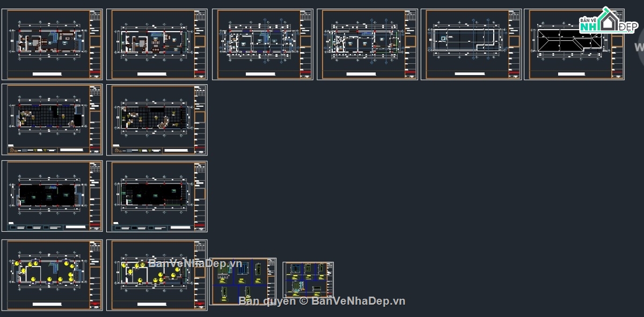Open the fourth top-row sheet with green wall annotations

[368, 44]
